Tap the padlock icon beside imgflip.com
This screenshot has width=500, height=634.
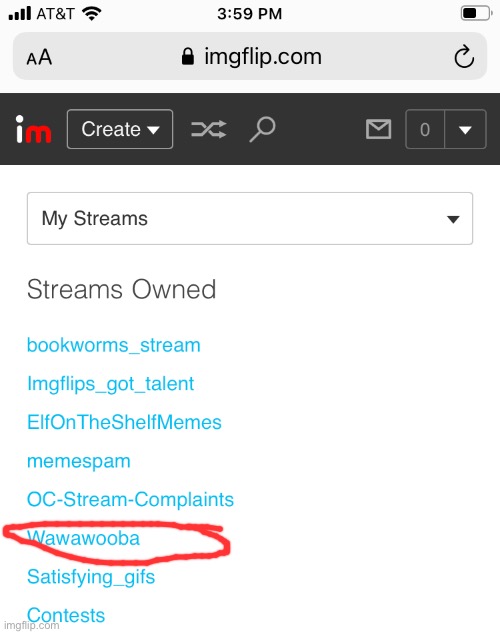point(188,56)
